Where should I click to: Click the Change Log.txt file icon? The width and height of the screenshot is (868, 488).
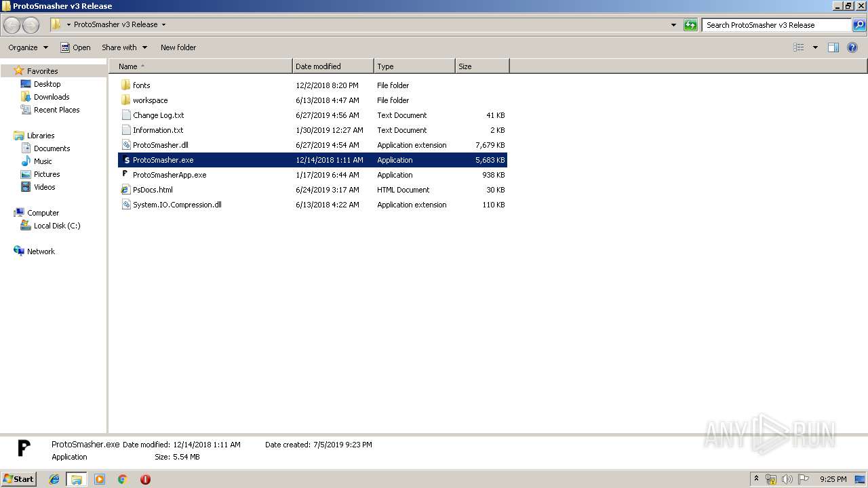[125, 115]
